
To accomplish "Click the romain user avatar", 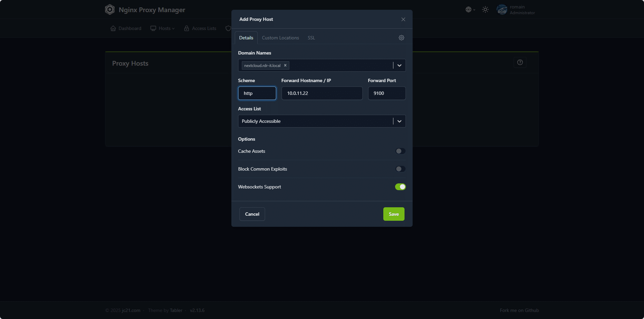I will coord(502,9).
